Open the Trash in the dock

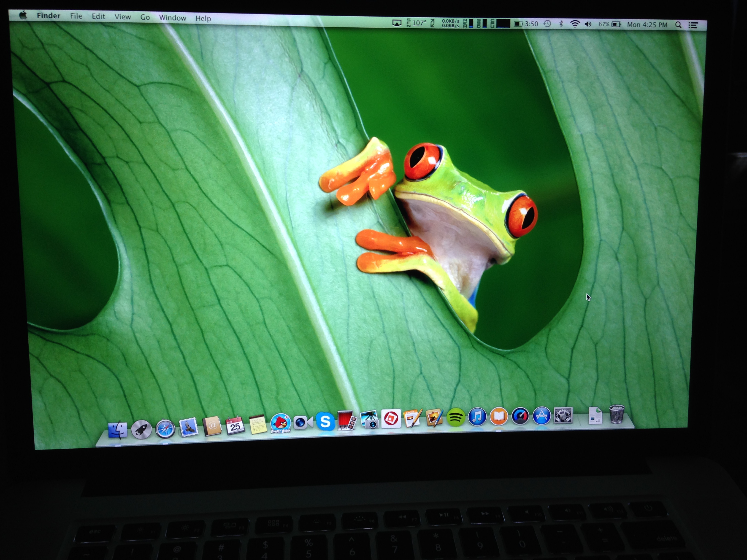[x=617, y=414]
